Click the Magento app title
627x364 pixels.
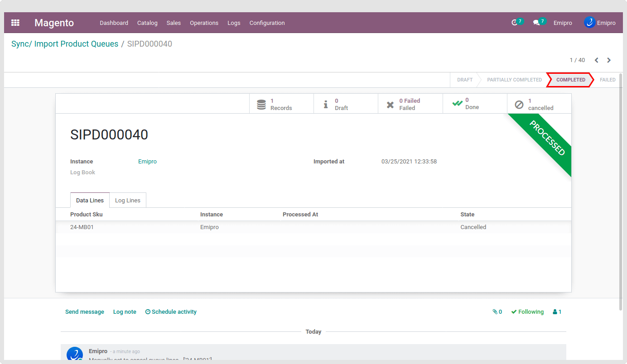click(54, 23)
